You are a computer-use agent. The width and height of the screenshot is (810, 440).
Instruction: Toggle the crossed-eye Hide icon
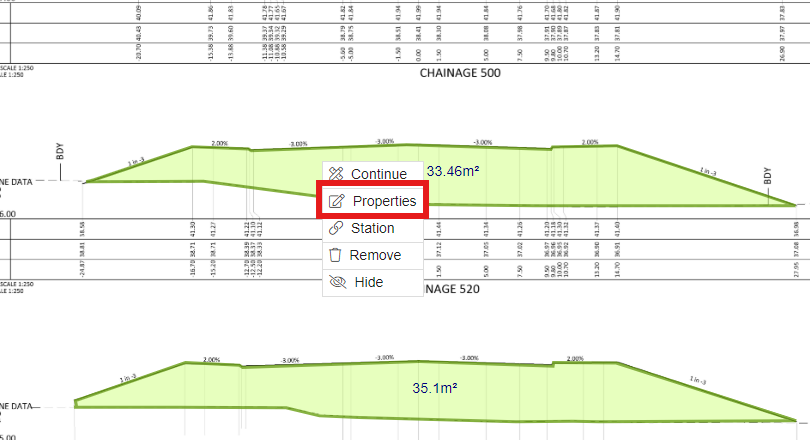pos(336,282)
